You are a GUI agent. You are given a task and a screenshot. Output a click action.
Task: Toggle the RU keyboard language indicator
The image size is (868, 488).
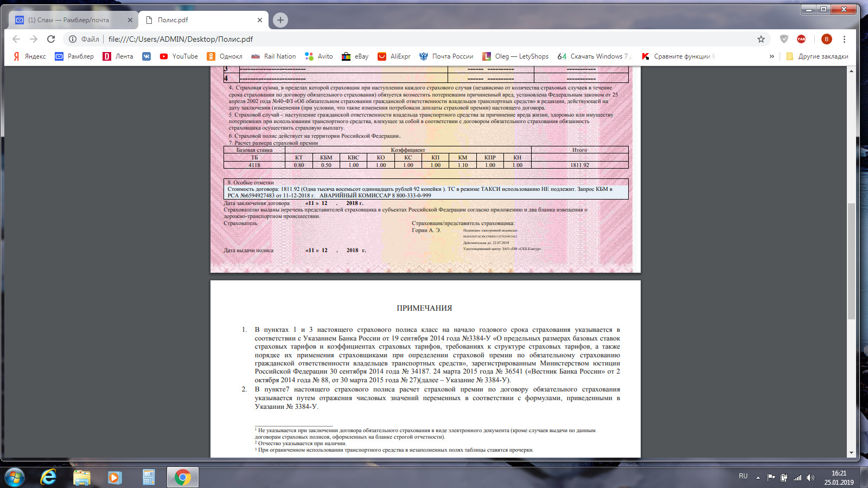pyautogui.click(x=743, y=476)
